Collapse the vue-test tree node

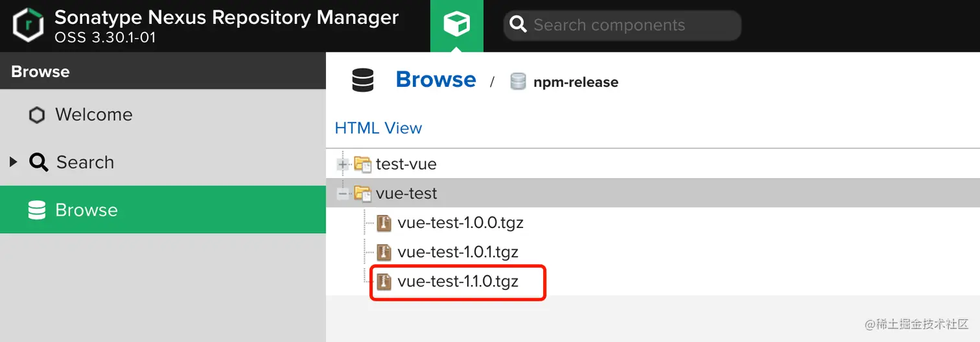click(342, 194)
